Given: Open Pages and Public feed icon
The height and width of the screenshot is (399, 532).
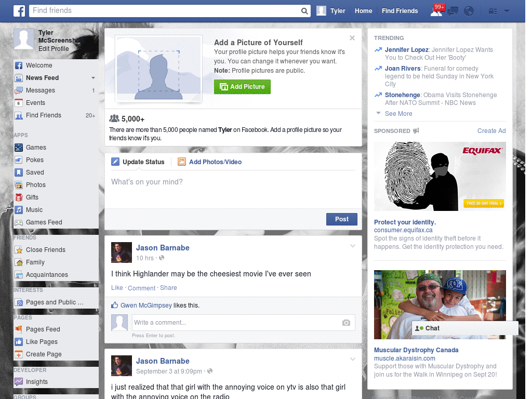Looking at the screenshot, I should pyautogui.click(x=19, y=302).
